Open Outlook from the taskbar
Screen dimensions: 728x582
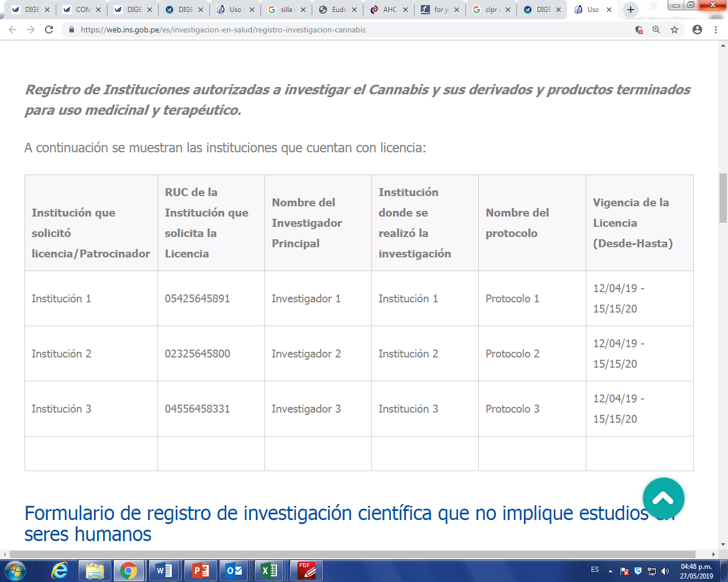234,571
